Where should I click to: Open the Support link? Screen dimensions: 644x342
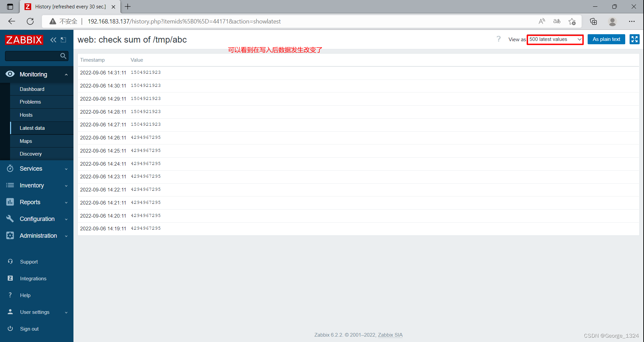tap(29, 262)
